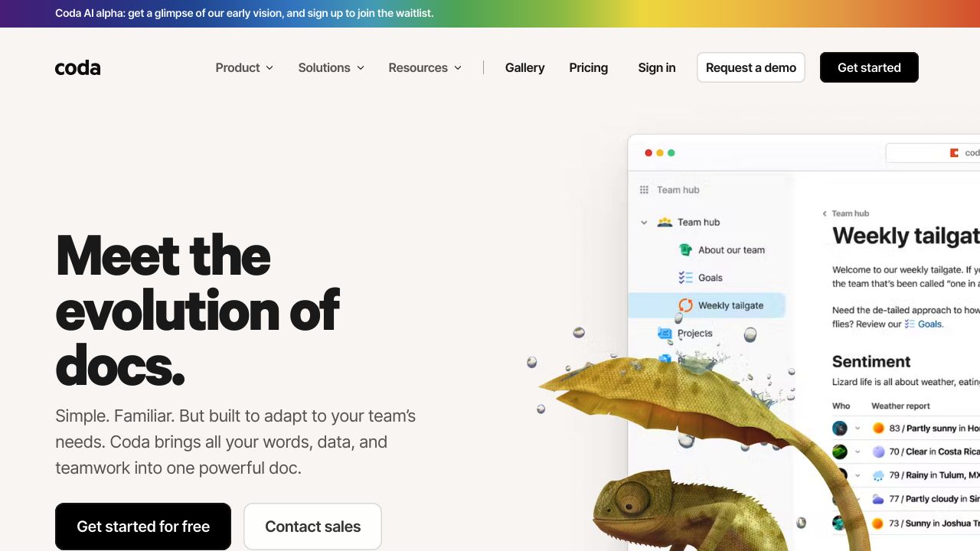This screenshot has height=551, width=980.
Task: Open the Resources dropdown menu
Action: [x=425, y=67]
